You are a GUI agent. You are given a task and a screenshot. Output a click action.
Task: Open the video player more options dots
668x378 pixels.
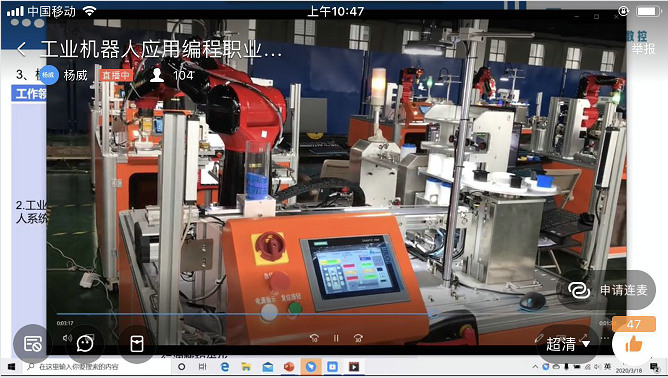coord(605,338)
